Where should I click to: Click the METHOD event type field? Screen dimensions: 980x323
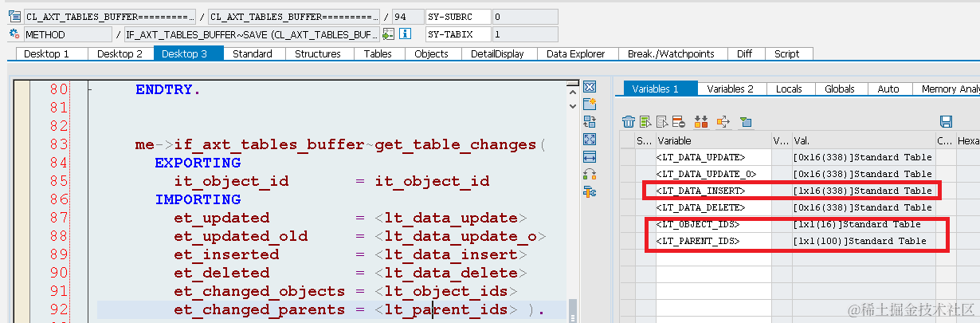tap(69, 34)
